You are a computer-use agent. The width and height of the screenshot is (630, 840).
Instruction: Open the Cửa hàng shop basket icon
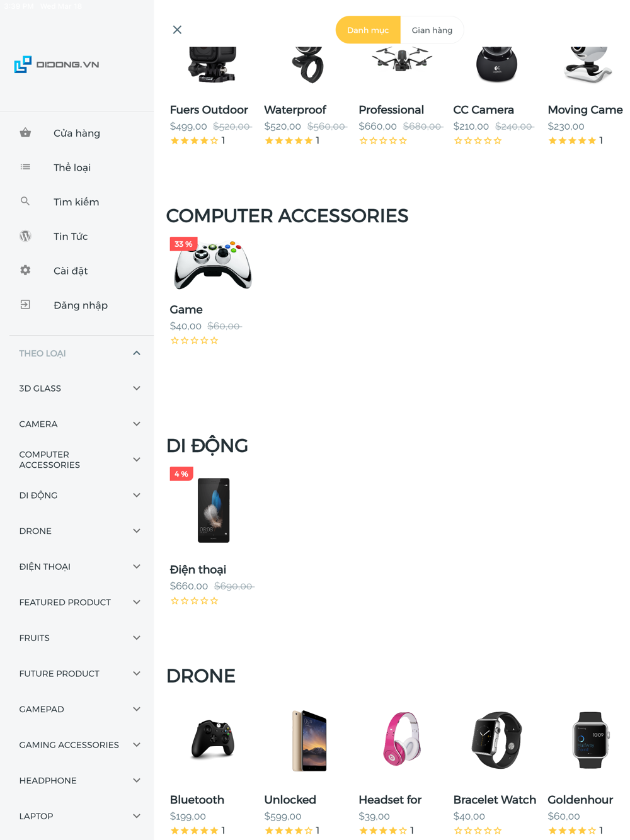coord(25,133)
